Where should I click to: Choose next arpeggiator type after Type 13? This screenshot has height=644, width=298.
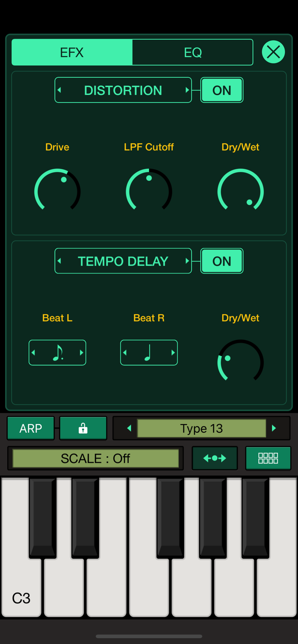274,428
